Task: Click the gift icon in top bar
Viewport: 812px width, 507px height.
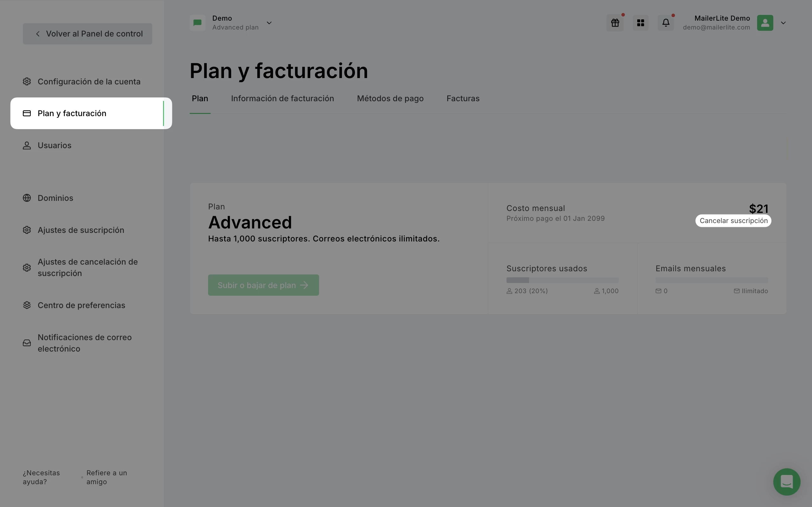Action: 615,23
